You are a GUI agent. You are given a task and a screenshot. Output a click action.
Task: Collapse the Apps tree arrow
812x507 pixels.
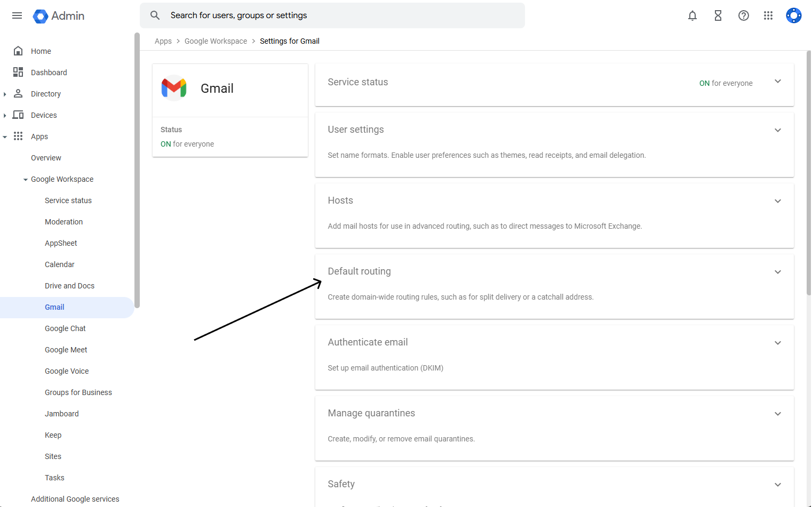click(5, 136)
